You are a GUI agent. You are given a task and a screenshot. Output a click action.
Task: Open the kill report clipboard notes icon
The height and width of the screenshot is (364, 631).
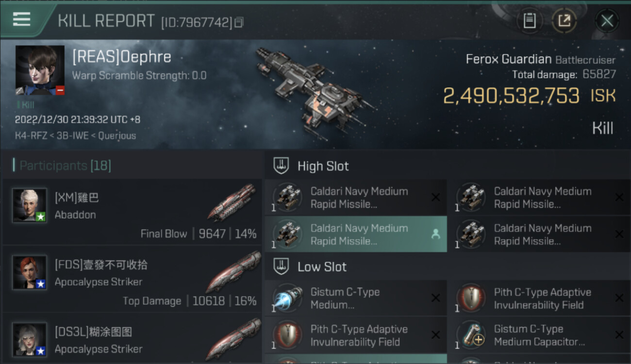tap(530, 21)
